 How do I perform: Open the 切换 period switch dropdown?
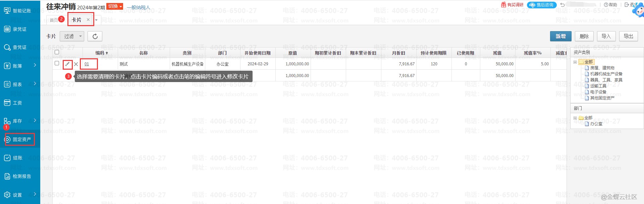pyautogui.click(x=115, y=6)
